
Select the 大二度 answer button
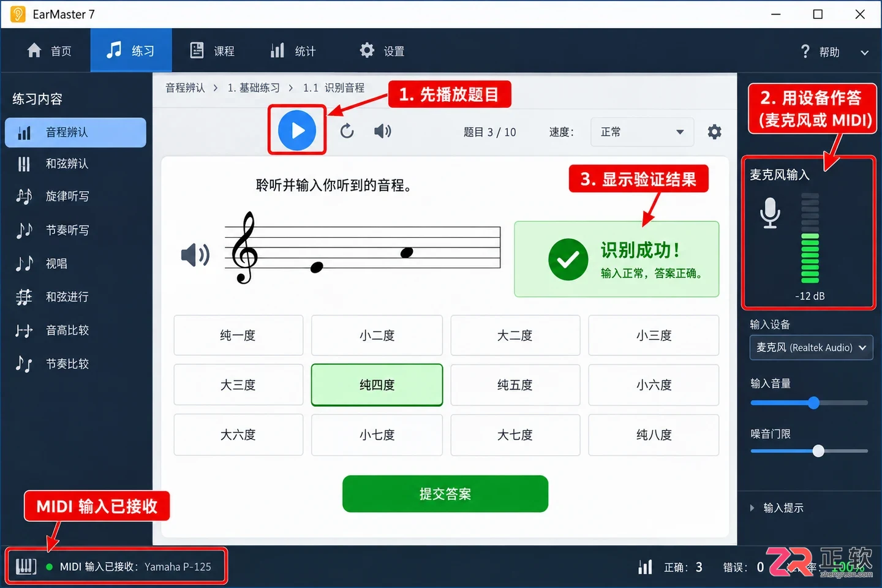[515, 335]
